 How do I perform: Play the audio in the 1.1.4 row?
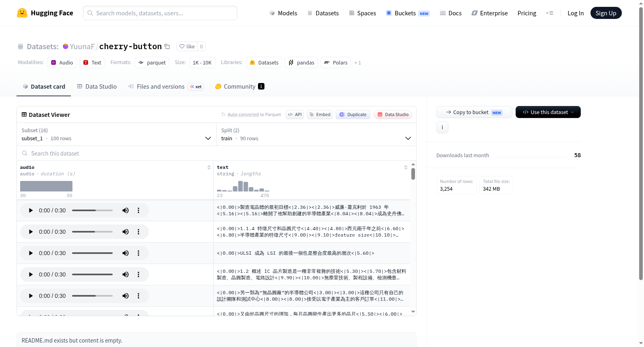pyautogui.click(x=31, y=232)
